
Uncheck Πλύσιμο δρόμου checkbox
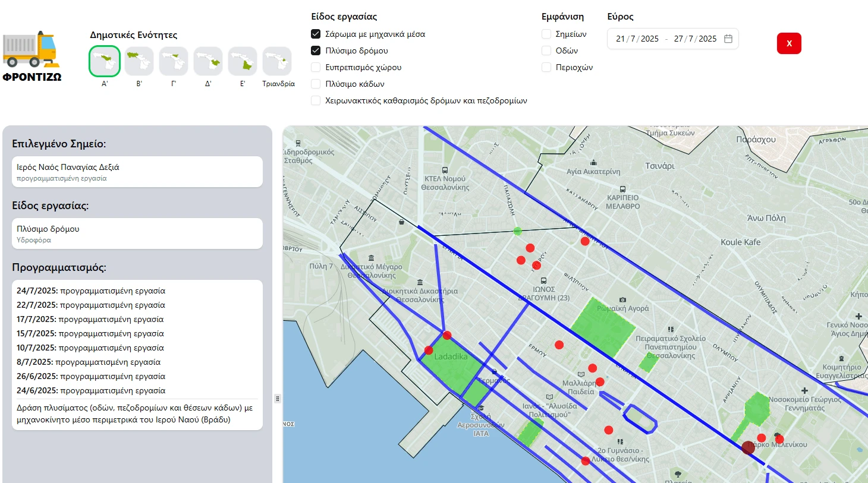click(x=316, y=50)
